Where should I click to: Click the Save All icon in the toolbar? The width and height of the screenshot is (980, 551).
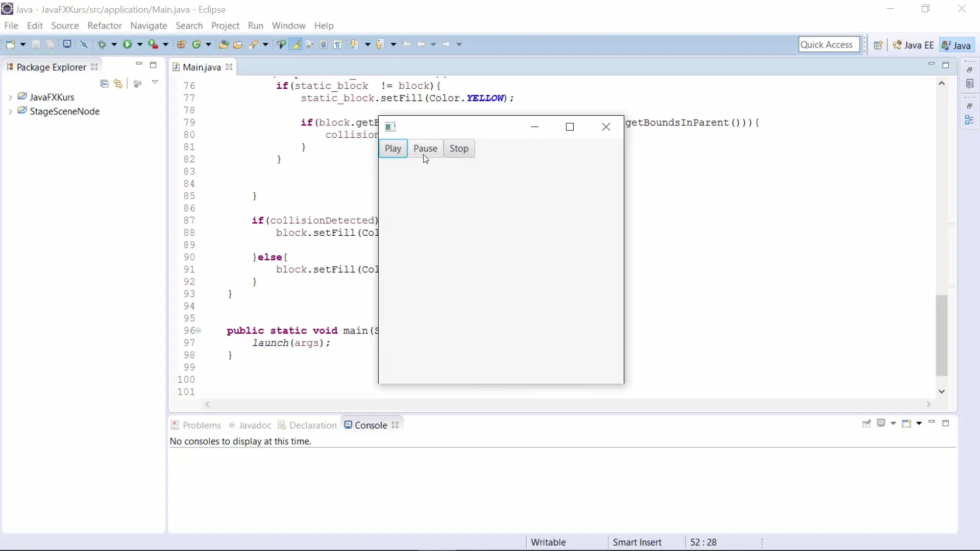pyautogui.click(x=50, y=44)
